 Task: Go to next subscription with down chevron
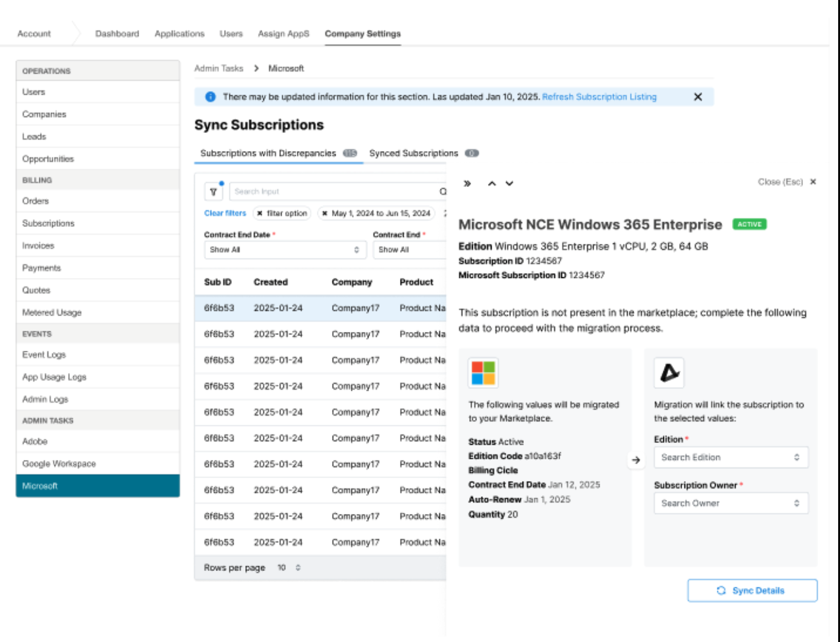tap(509, 183)
